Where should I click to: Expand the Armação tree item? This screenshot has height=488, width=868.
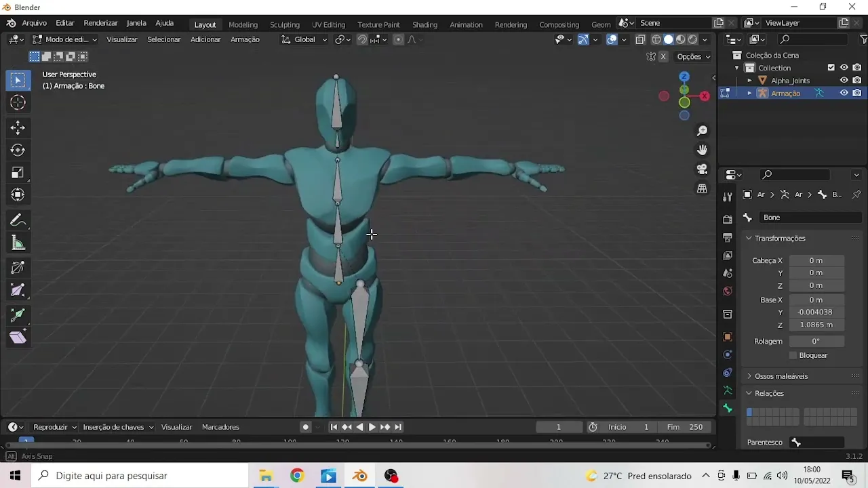pos(749,93)
